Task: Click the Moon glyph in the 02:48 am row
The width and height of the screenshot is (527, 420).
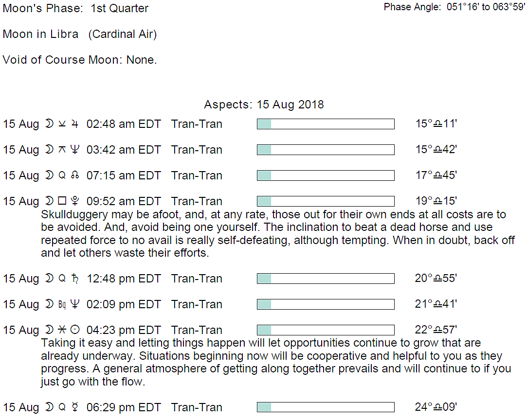Action: [49, 124]
